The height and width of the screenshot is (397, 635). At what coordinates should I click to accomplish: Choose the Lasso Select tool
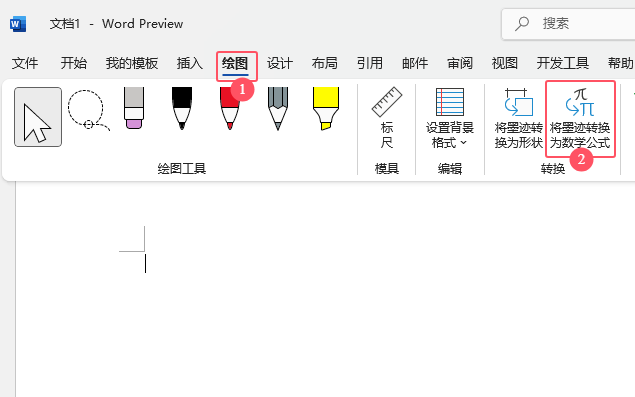88,110
